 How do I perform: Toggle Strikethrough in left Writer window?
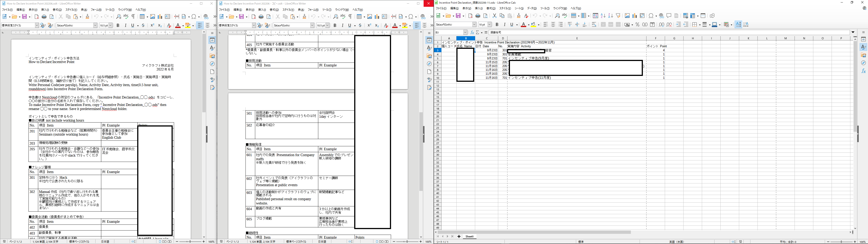click(x=143, y=25)
